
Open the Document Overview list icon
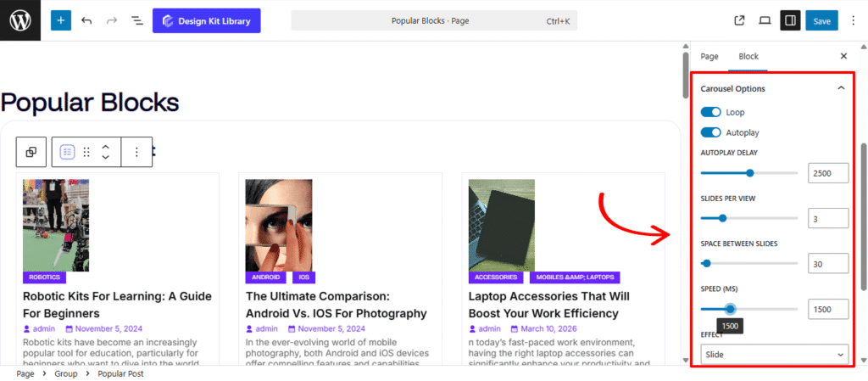click(136, 20)
